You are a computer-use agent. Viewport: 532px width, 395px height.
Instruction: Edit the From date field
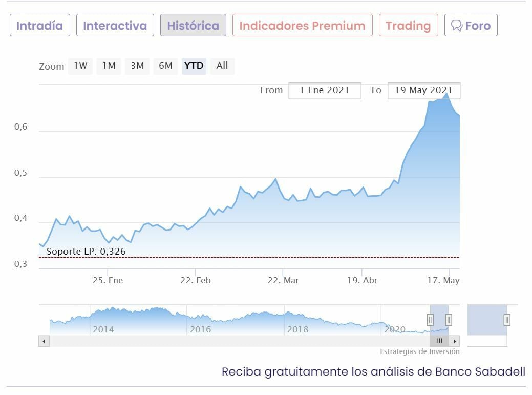pyautogui.click(x=325, y=91)
